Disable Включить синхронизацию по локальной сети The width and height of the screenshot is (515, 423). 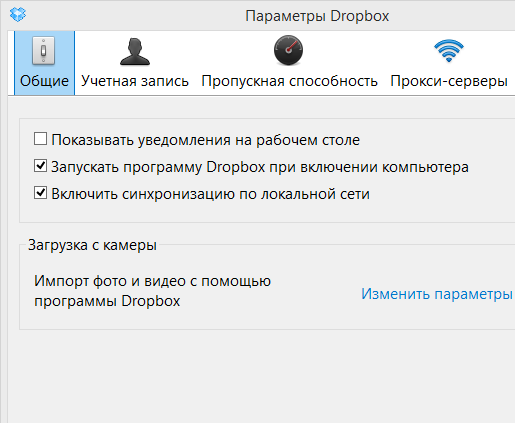pos(40,193)
